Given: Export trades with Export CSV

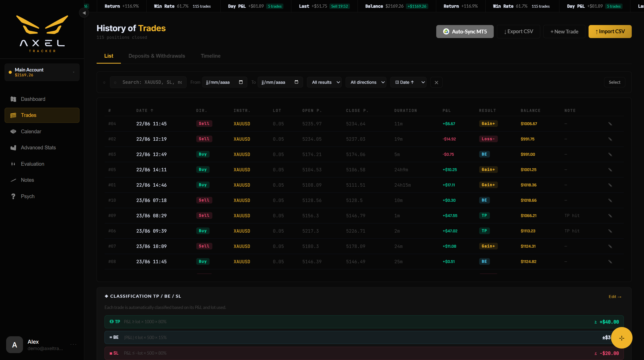Looking at the screenshot, I should coord(518,31).
